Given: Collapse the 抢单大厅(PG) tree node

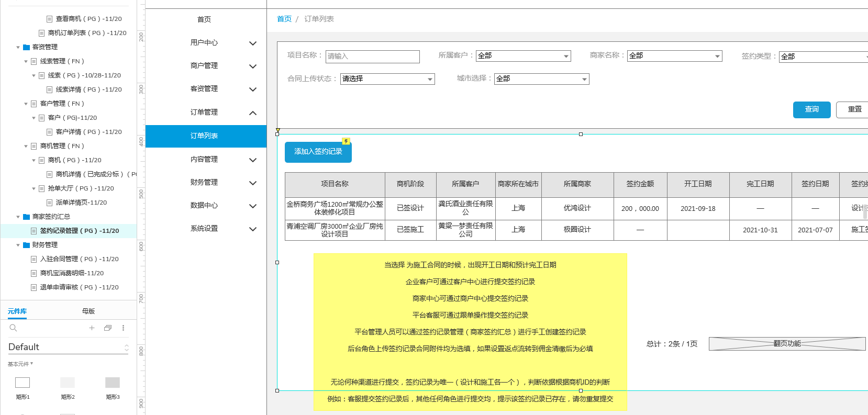Looking at the screenshot, I should [x=34, y=189].
